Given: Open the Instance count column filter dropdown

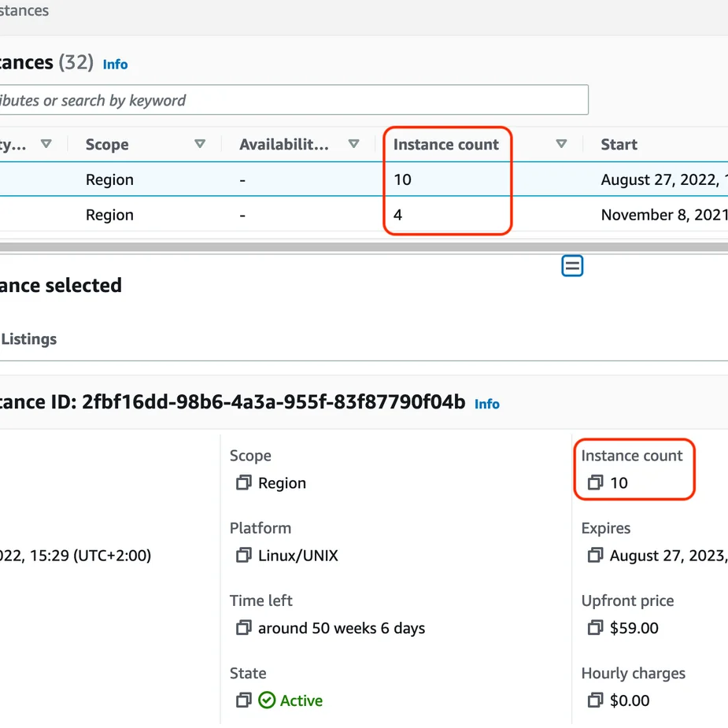Looking at the screenshot, I should point(561,144).
